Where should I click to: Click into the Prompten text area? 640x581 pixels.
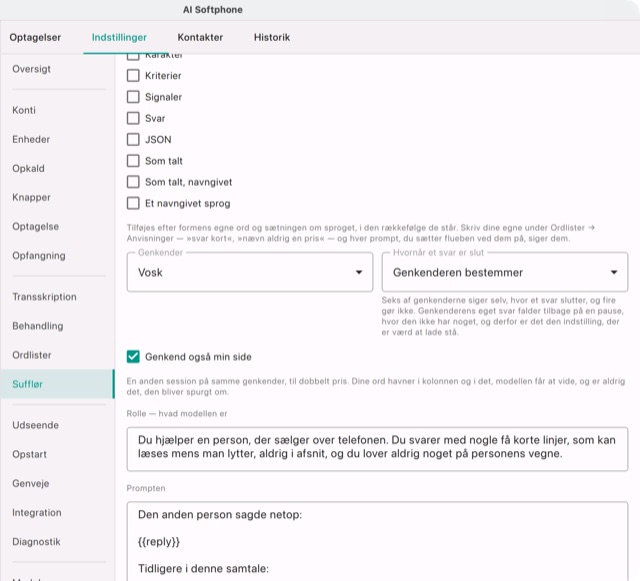point(377,541)
